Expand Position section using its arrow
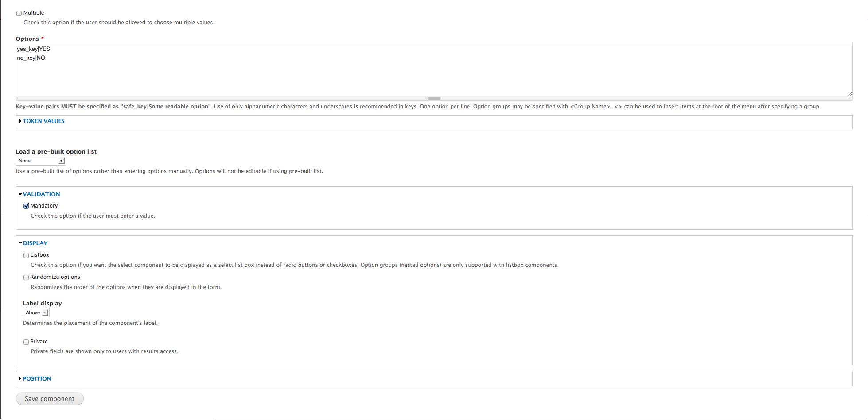 (20, 379)
